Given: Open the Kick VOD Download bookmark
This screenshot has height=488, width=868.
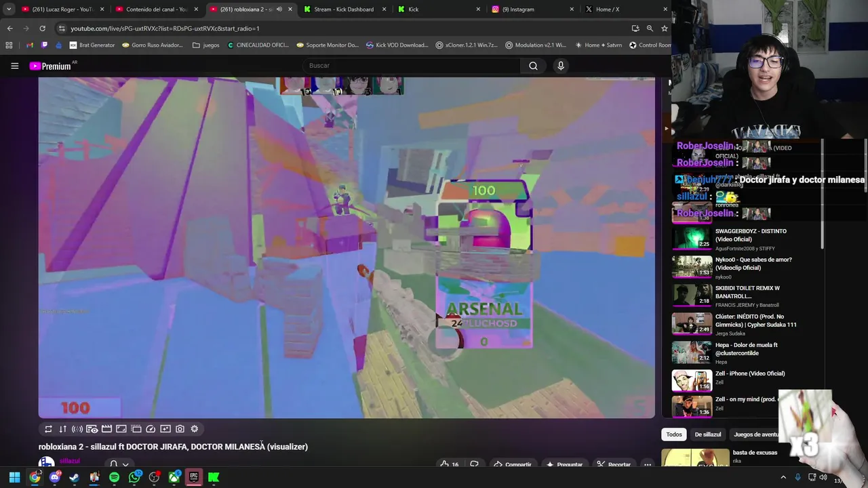Looking at the screenshot, I should (x=397, y=45).
